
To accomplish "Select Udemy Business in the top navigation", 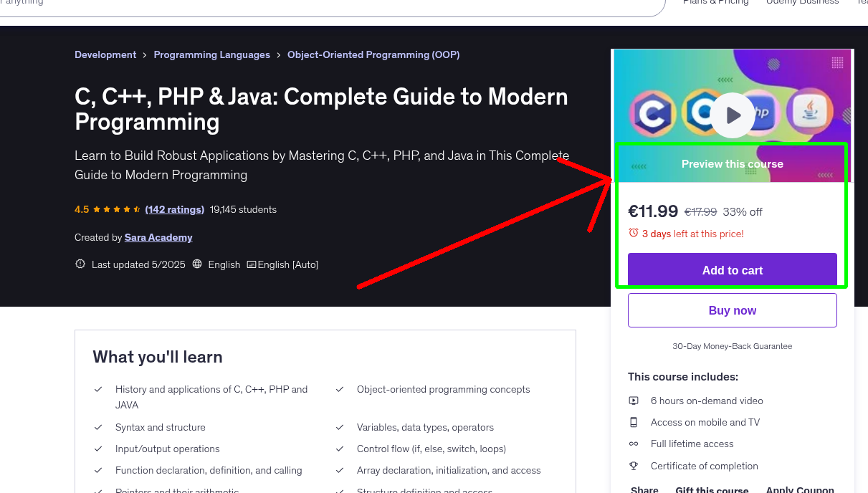I will click(801, 3).
